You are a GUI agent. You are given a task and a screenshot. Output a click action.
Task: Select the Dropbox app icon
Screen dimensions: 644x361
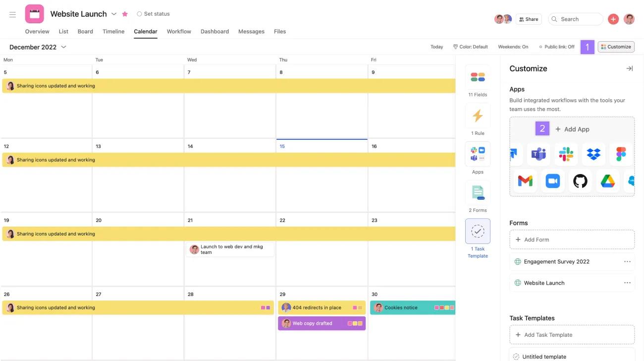coord(593,154)
